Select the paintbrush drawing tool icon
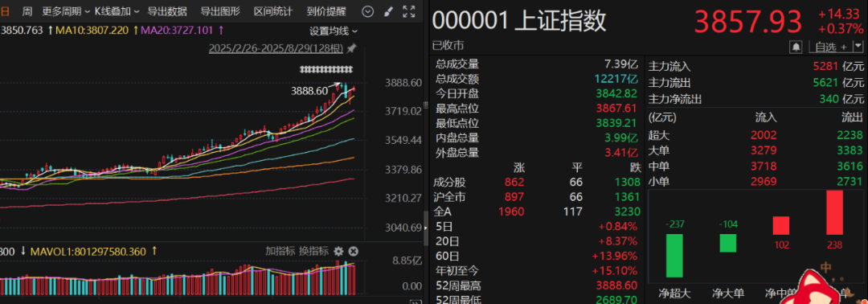The width and height of the screenshot is (868, 304). tap(388, 11)
